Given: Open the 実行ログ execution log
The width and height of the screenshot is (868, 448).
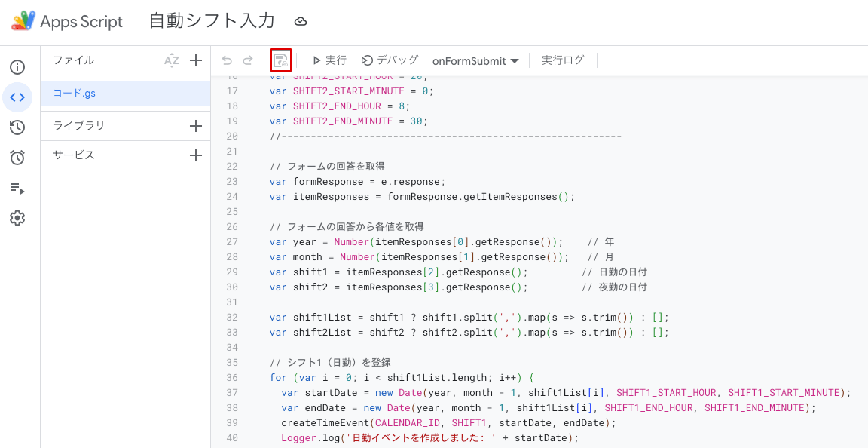Looking at the screenshot, I should [562, 60].
